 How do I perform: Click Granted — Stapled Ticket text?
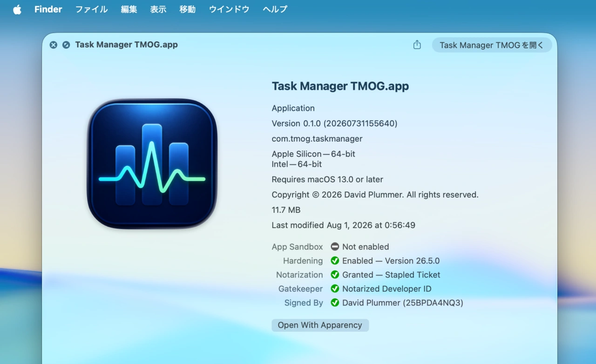[x=391, y=275]
